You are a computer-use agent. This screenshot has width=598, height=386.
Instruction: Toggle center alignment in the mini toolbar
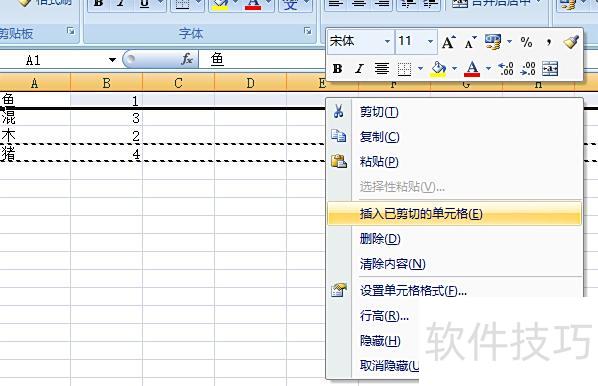tap(382, 69)
